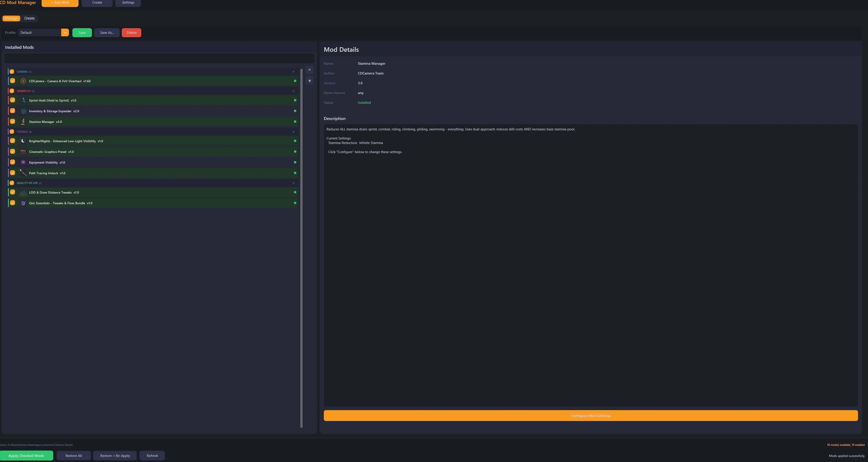This screenshot has height=462, width=868.
Task: Open Settings from the top bar
Action: click(128, 3)
